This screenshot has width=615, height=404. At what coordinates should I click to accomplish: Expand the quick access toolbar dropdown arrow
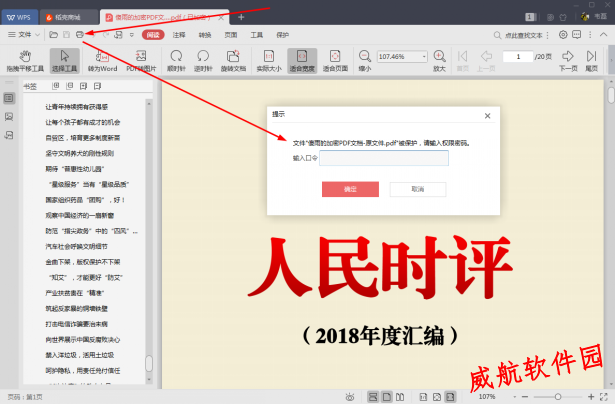click(x=132, y=35)
